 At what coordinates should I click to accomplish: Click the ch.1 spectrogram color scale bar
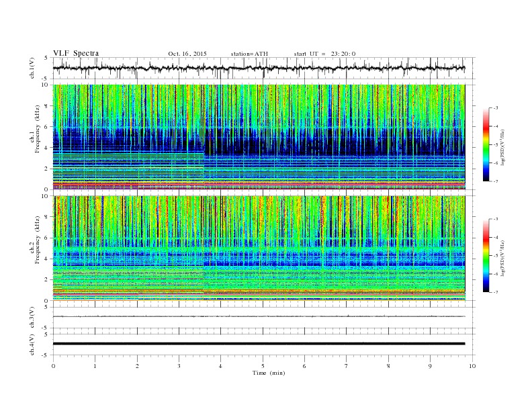tap(486, 144)
